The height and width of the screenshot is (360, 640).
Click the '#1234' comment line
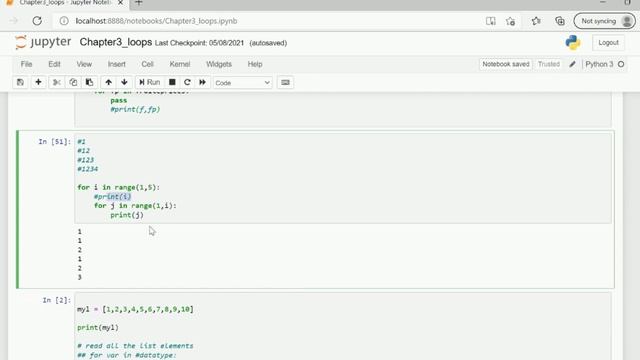(88, 169)
